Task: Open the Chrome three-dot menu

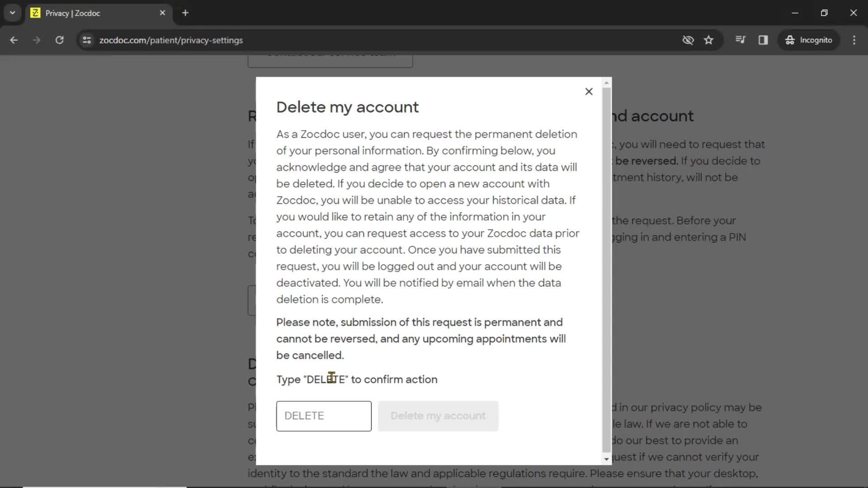Action: pyautogui.click(x=854, y=40)
